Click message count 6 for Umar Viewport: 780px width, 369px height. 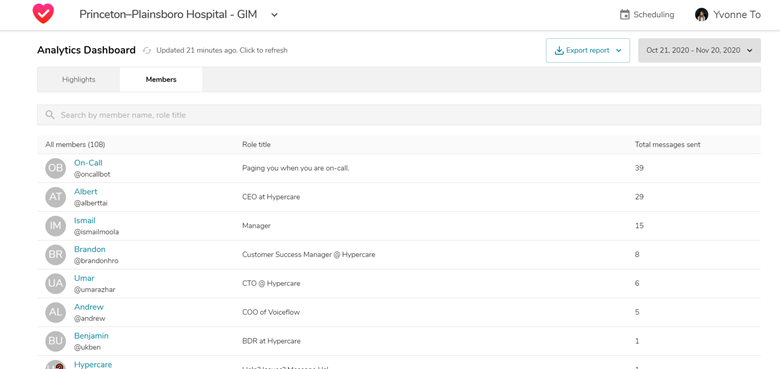[637, 283]
